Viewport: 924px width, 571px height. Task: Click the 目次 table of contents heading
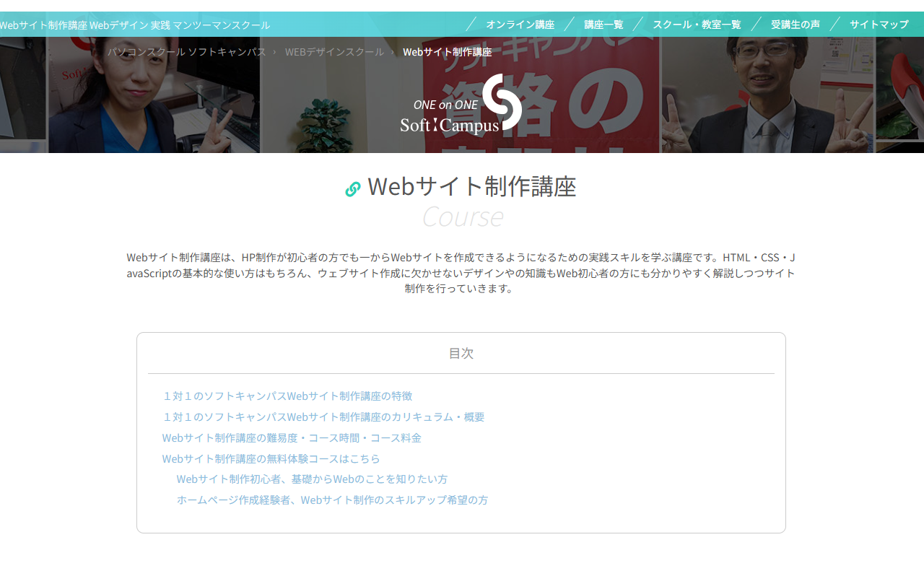click(x=461, y=354)
